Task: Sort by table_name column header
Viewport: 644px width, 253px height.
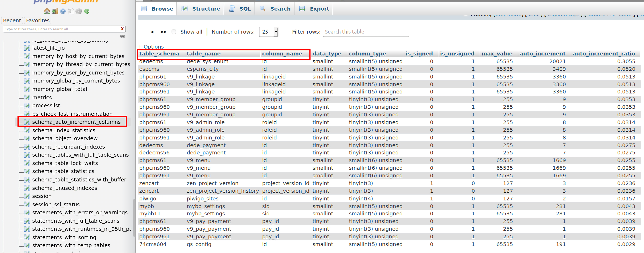Action: click(x=204, y=54)
